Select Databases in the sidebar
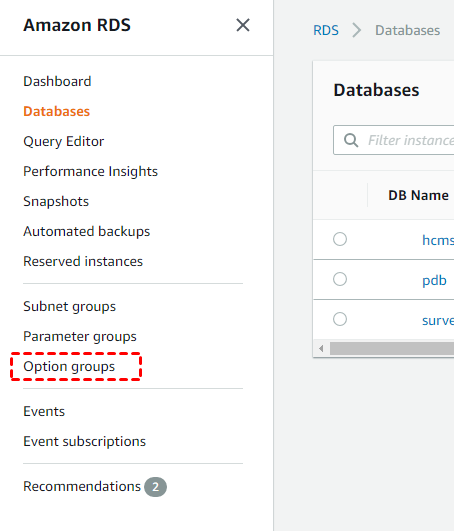Image resolution: width=454 pixels, height=531 pixels. 57,111
